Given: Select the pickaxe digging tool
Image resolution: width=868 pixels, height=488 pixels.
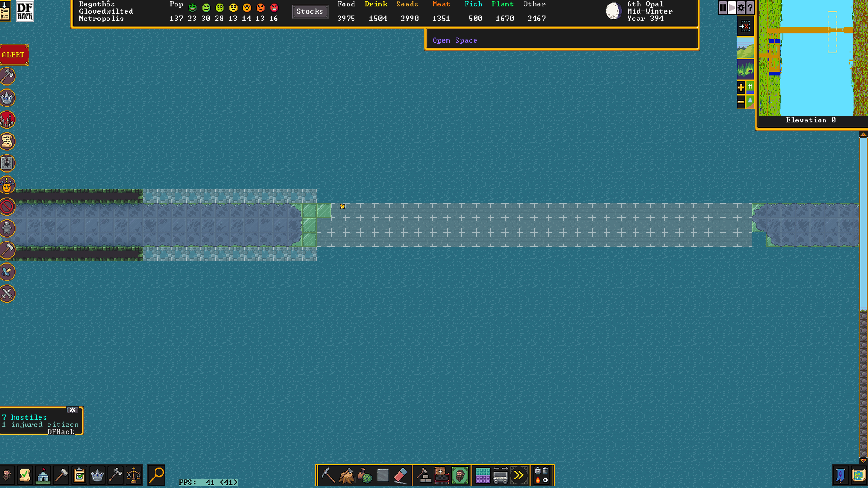Looking at the screenshot, I should point(328,475).
